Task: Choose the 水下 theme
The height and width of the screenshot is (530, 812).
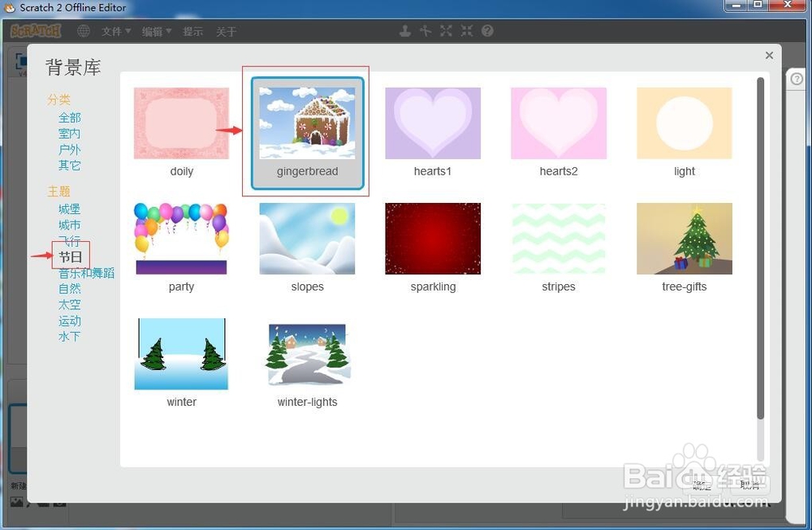Action: point(69,337)
